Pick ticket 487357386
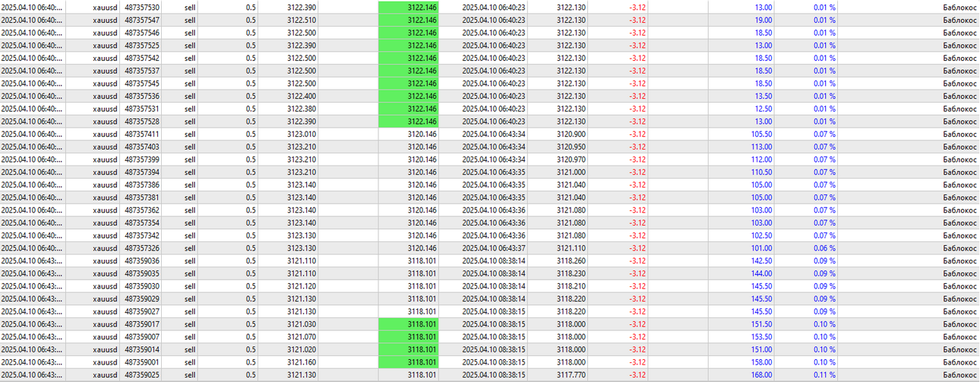The width and height of the screenshot is (980, 382). click(142, 185)
